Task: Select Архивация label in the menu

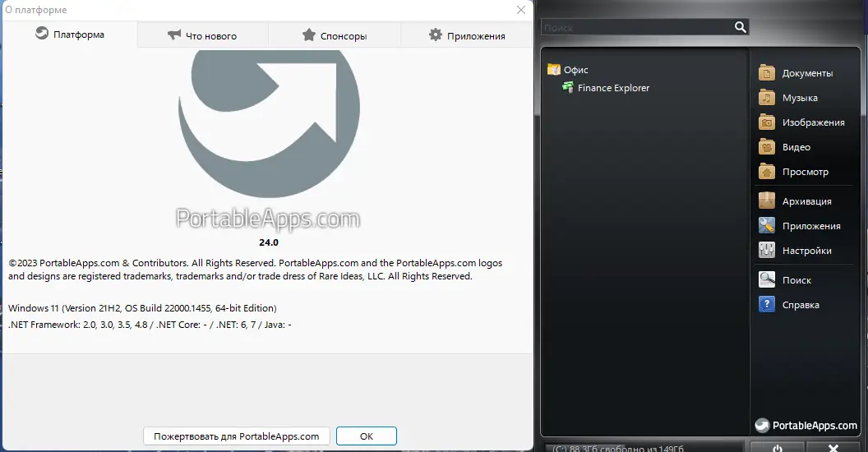Action: pos(806,201)
